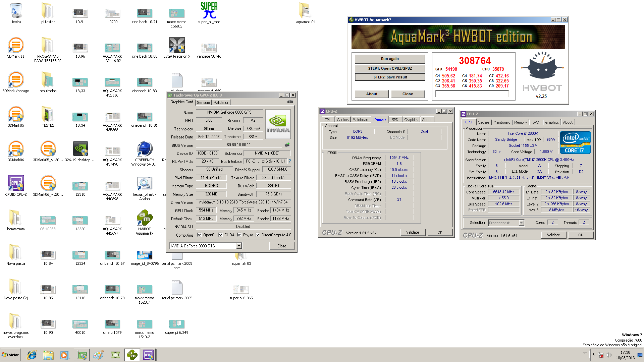Click Run again in HWBOT Aquamark
The width and height of the screenshot is (644, 362).
pos(390,59)
